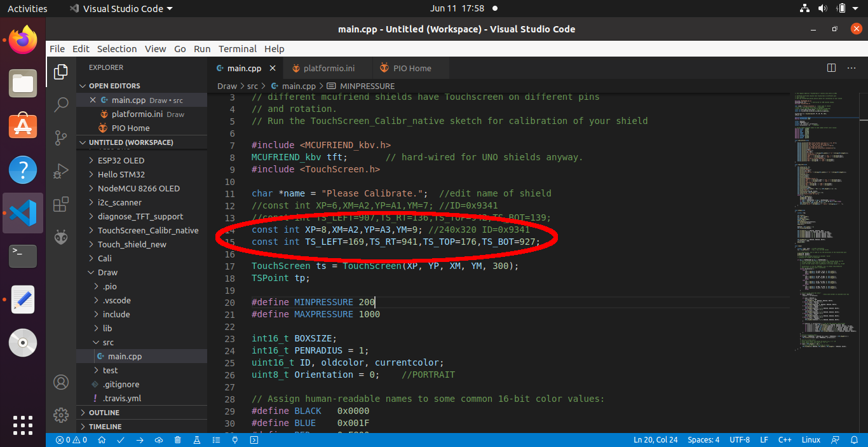Viewport: 868px width, 447px height.
Task: Open Files from the Ubuntu dock
Action: 23,83
